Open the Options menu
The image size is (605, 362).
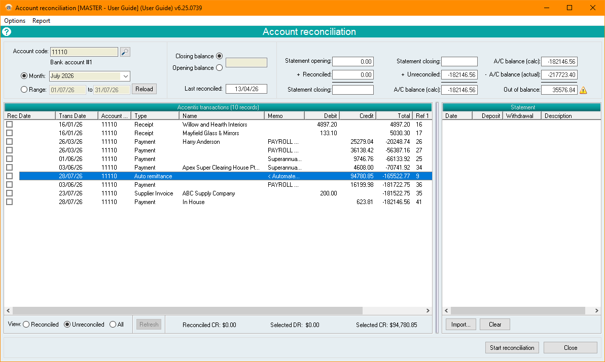point(15,21)
